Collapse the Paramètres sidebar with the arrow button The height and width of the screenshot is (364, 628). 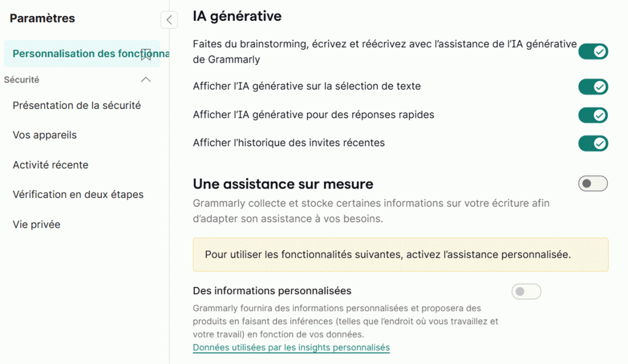pos(169,20)
